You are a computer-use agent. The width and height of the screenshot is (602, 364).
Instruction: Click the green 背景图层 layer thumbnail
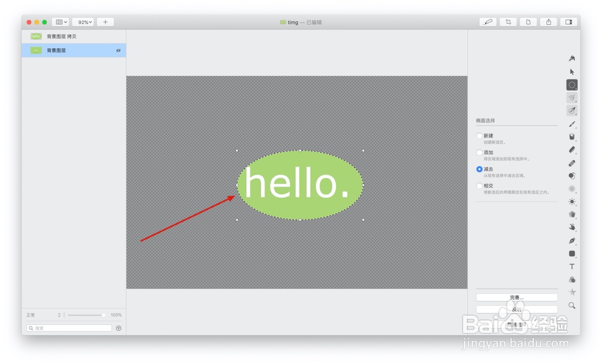coord(36,51)
